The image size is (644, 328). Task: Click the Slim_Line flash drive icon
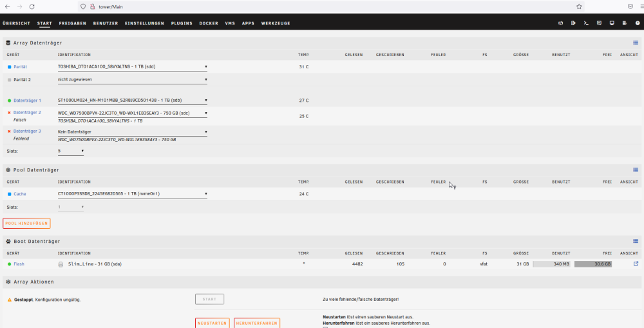pos(61,264)
